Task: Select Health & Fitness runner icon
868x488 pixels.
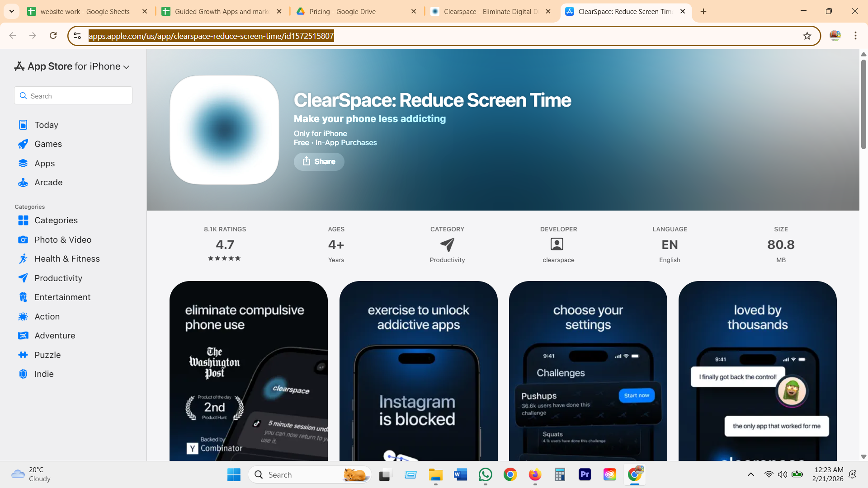Action: tap(23, 259)
